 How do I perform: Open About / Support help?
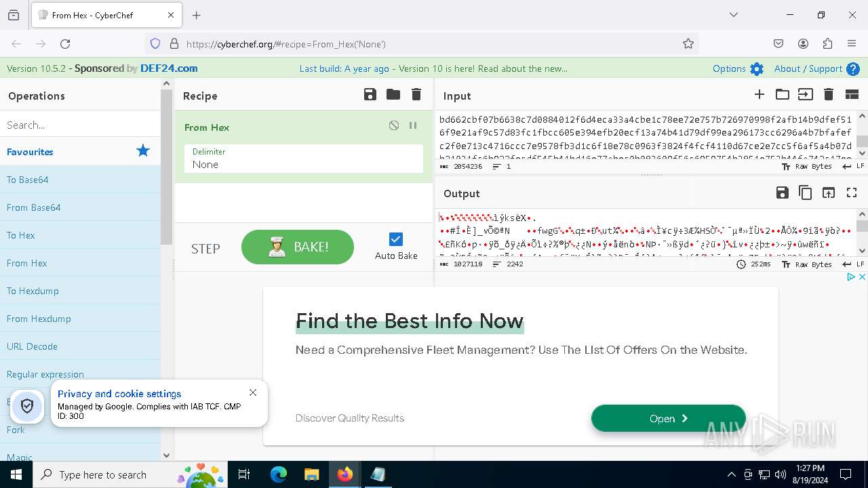click(x=817, y=68)
